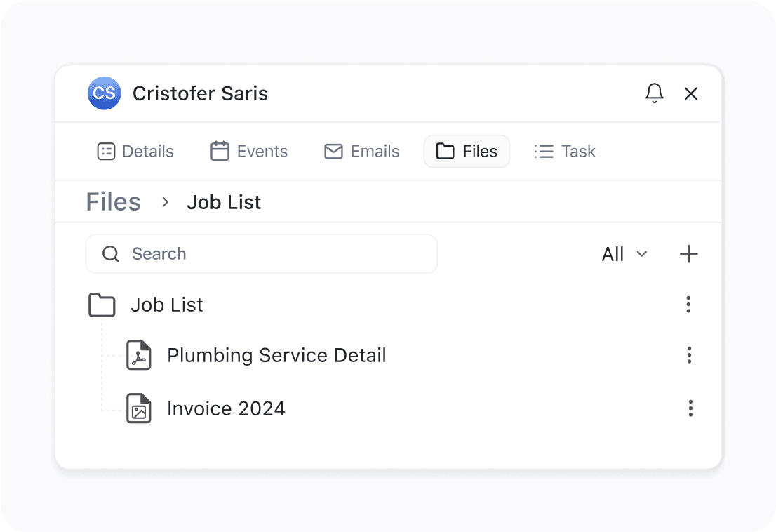Image resolution: width=776 pixels, height=532 pixels.
Task: Click the Job List breadcrumb
Action: pyautogui.click(x=224, y=202)
